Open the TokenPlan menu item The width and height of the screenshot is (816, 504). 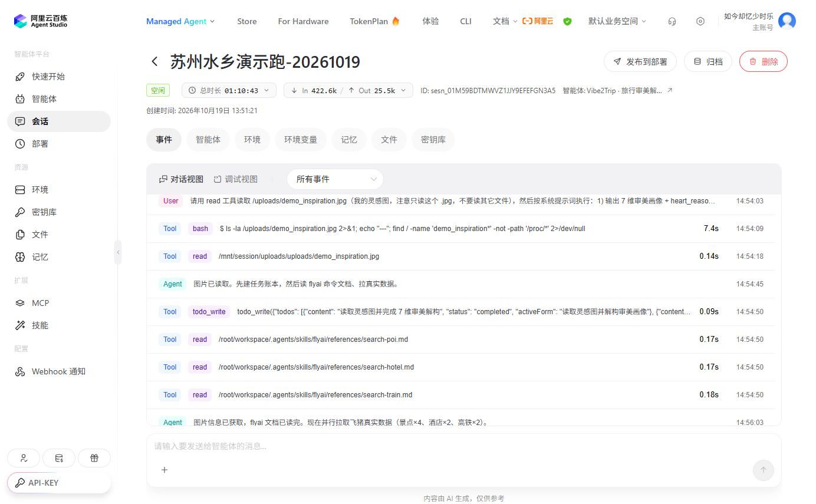375,21
